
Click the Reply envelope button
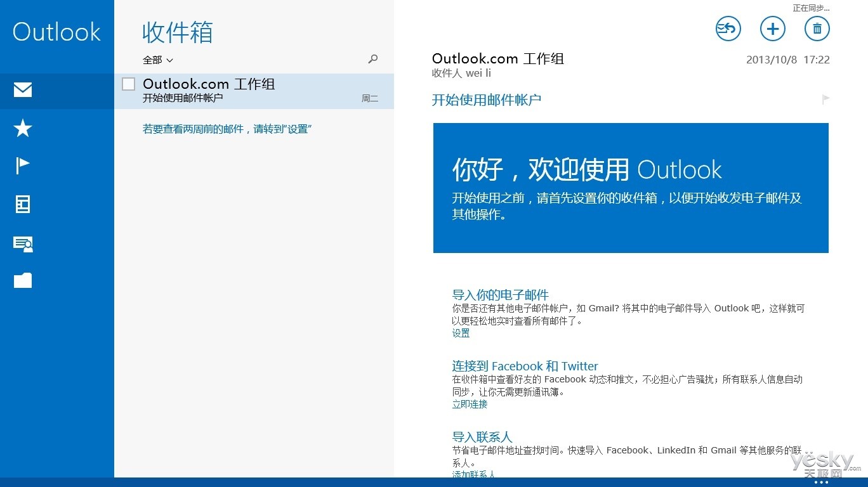click(728, 29)
